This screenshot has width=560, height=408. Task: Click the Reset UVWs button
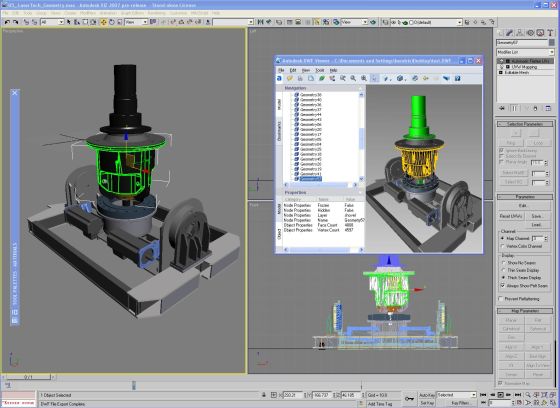click(x=511, y=216)
